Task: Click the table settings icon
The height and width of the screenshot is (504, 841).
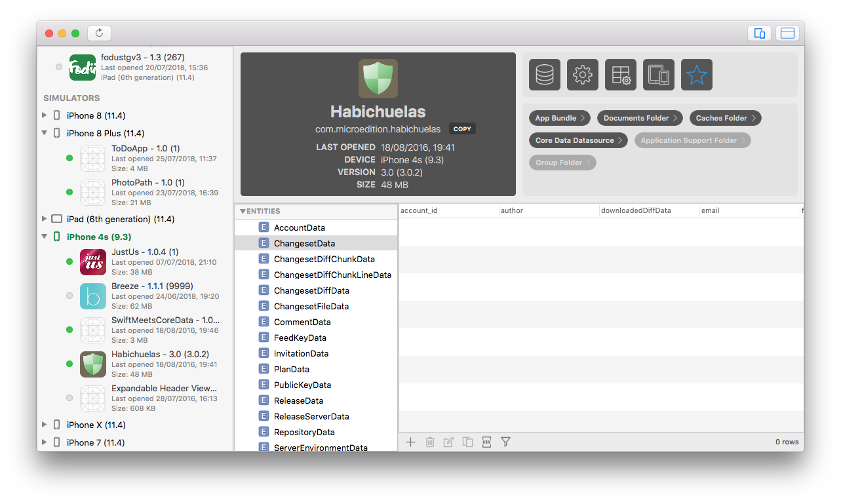Action: point(621,75)
